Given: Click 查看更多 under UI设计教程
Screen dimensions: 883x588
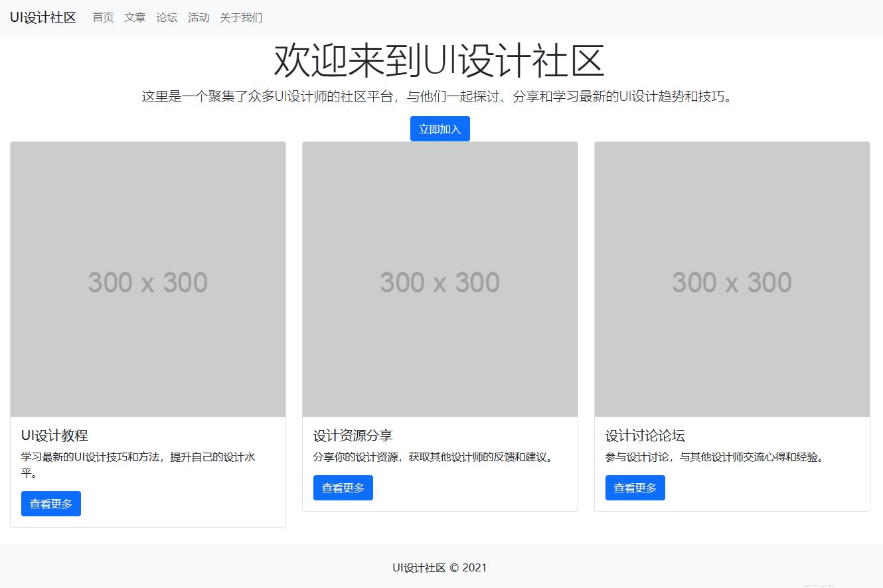Looking at the screenshot, I should (x=50, y=503).
